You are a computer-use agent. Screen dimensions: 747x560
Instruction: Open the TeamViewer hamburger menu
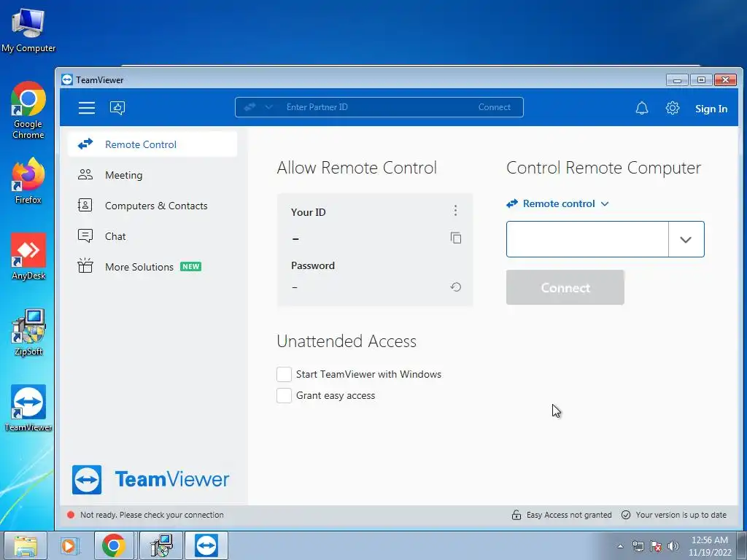(x=87, y=108)
